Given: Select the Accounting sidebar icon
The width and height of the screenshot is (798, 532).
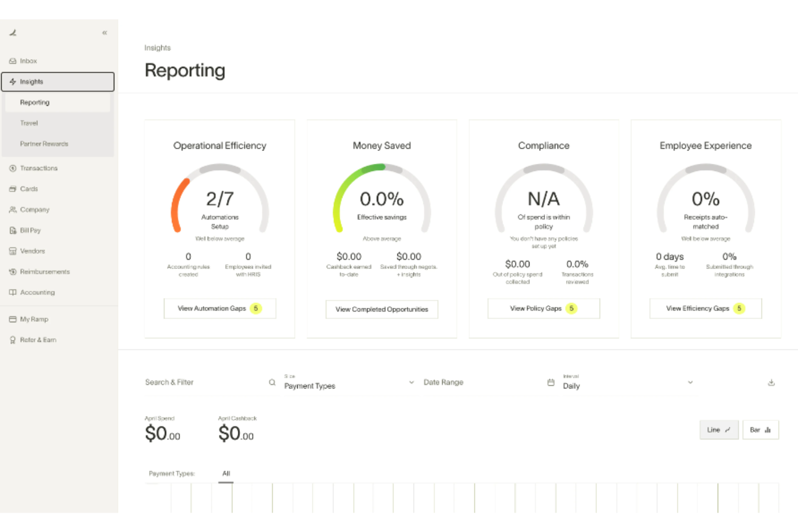Looking at the screenshot, I should point(13,292).
